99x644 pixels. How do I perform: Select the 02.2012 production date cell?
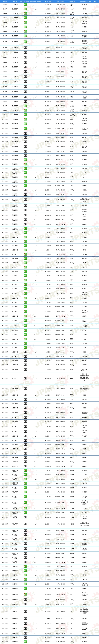coord(48,160)
